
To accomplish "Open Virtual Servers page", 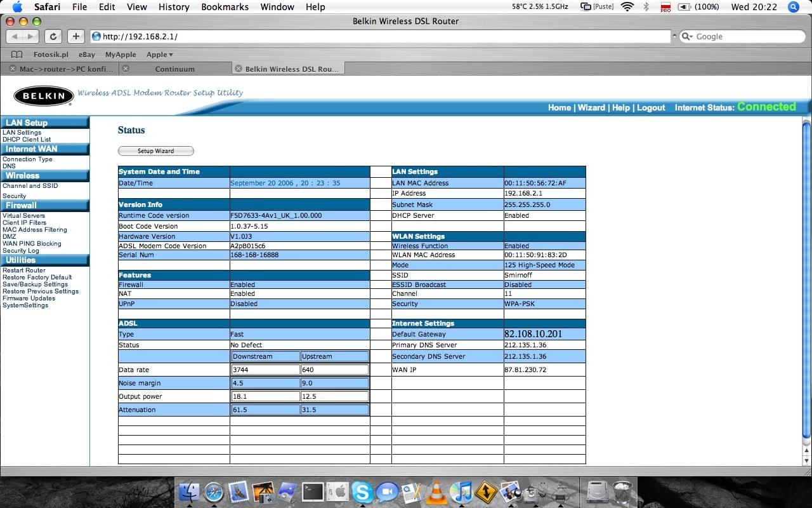I will click(23, 216).
